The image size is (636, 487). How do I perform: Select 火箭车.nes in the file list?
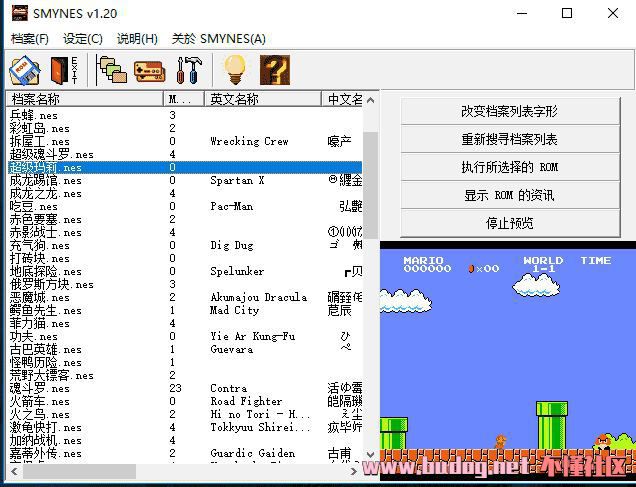40,401
